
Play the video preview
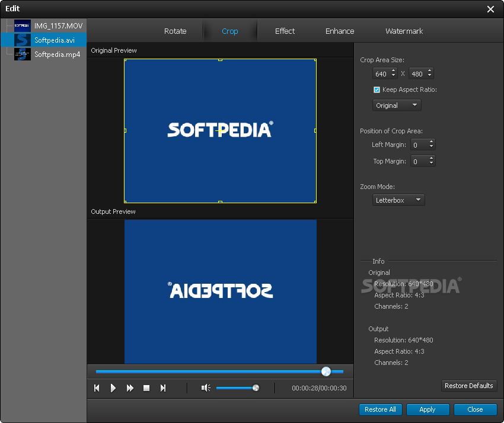click(113, 388)
